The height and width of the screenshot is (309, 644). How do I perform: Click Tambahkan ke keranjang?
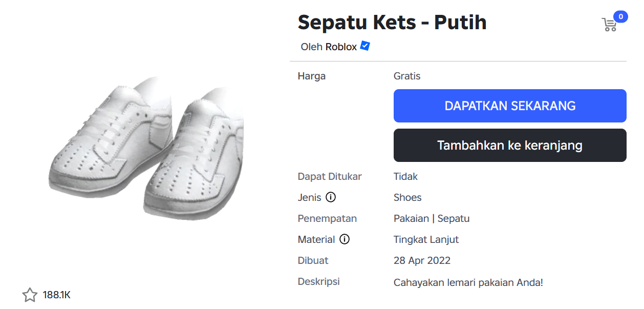tap(510, 145)
